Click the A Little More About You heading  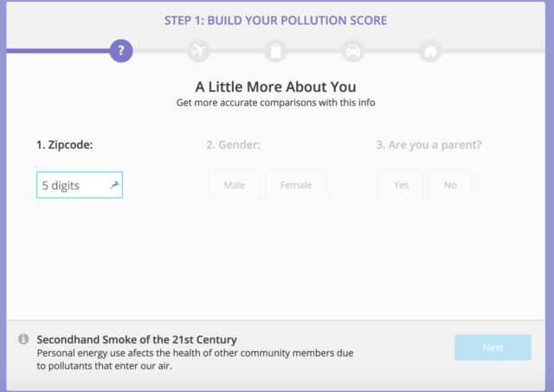(275, 87)
